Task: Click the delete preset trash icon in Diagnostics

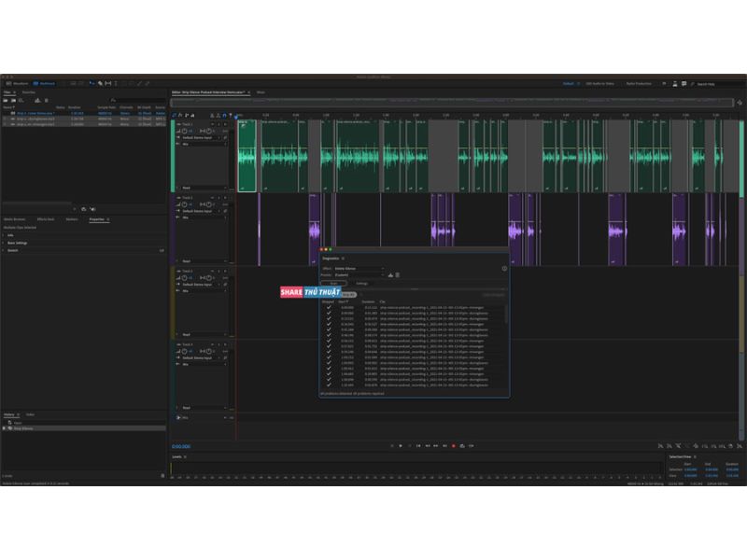Action: click(398, 275)
